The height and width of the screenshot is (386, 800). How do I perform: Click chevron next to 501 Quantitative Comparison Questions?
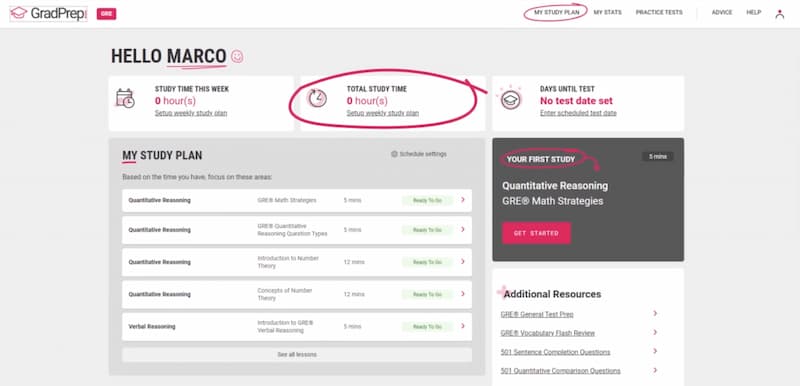(x=655, y=370)
